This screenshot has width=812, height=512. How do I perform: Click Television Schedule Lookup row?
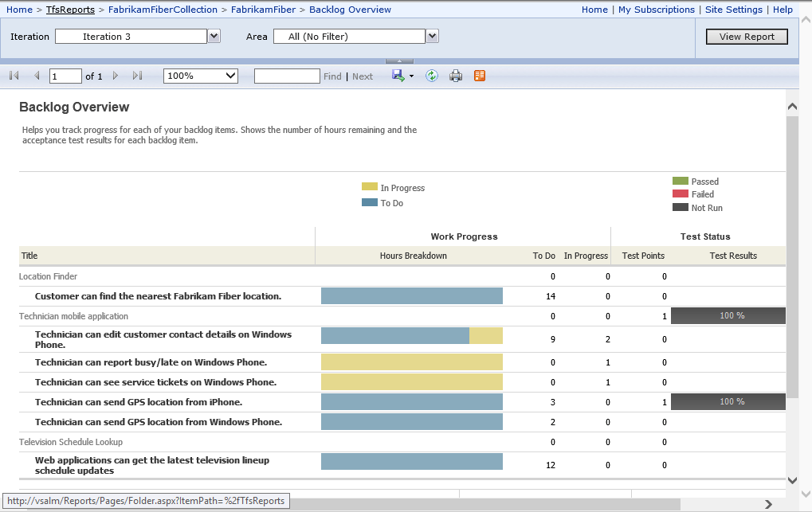71,442
